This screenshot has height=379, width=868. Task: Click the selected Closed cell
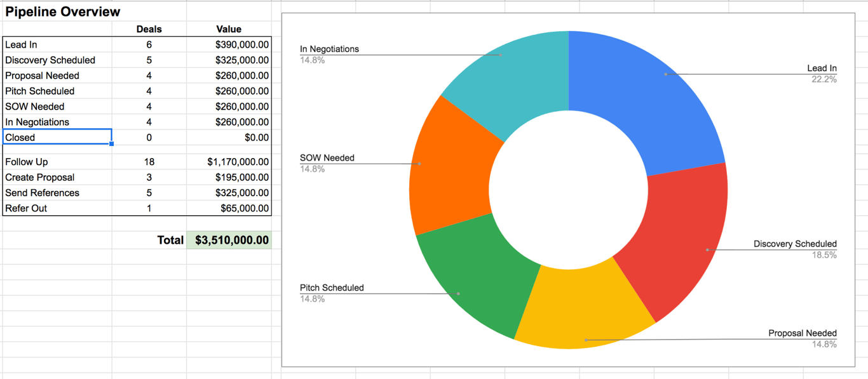(57, 137)
